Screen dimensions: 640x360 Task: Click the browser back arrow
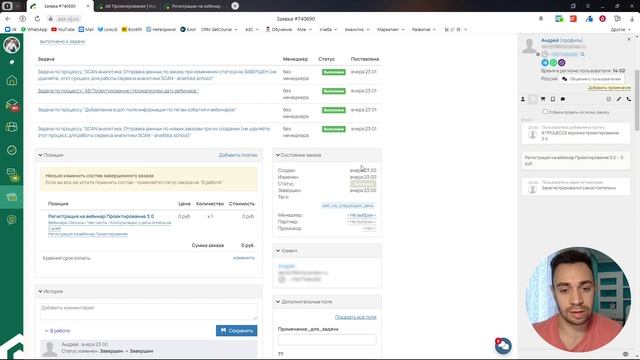coord(8,19)
